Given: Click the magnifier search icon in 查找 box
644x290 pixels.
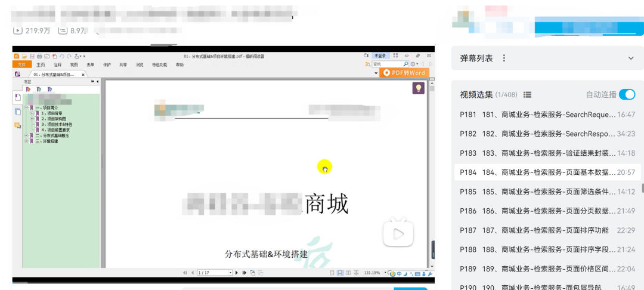Looking at the screenshot, I should (405, 64).
